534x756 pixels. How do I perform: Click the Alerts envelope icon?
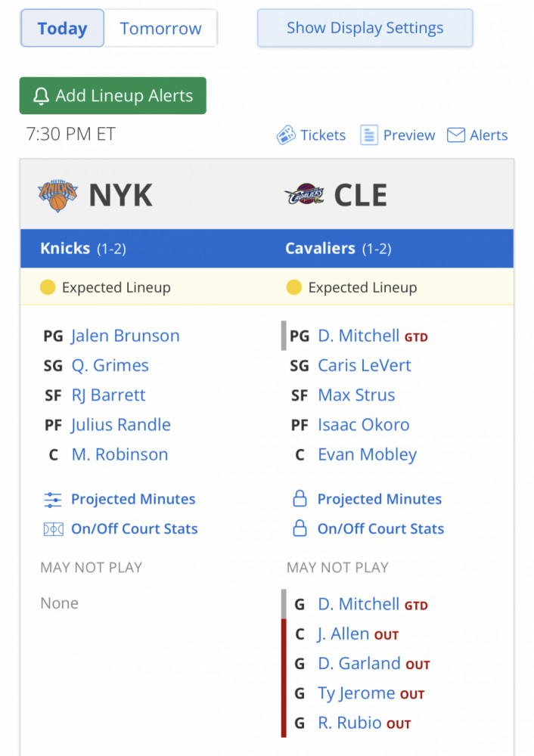tap(456, 135)
